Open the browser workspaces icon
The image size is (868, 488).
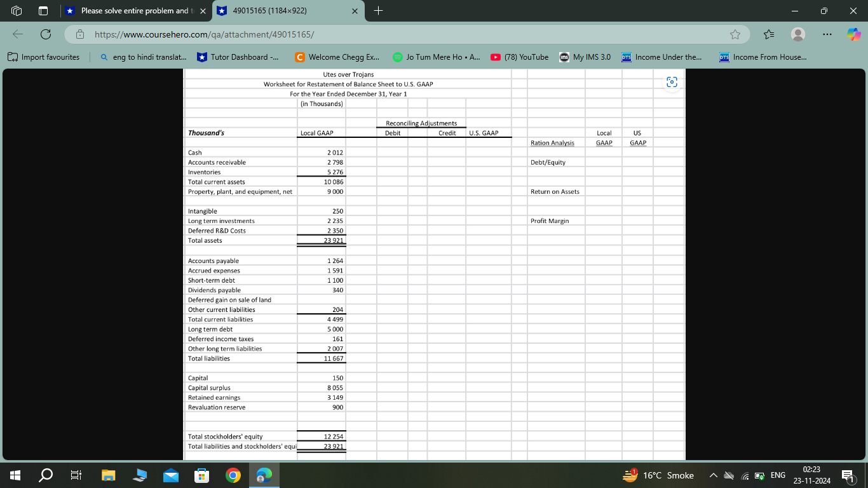coord(17,11)
